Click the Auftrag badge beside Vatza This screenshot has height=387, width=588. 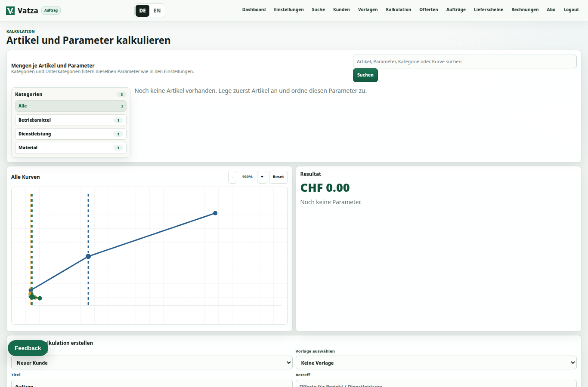[x=51, y=10]
